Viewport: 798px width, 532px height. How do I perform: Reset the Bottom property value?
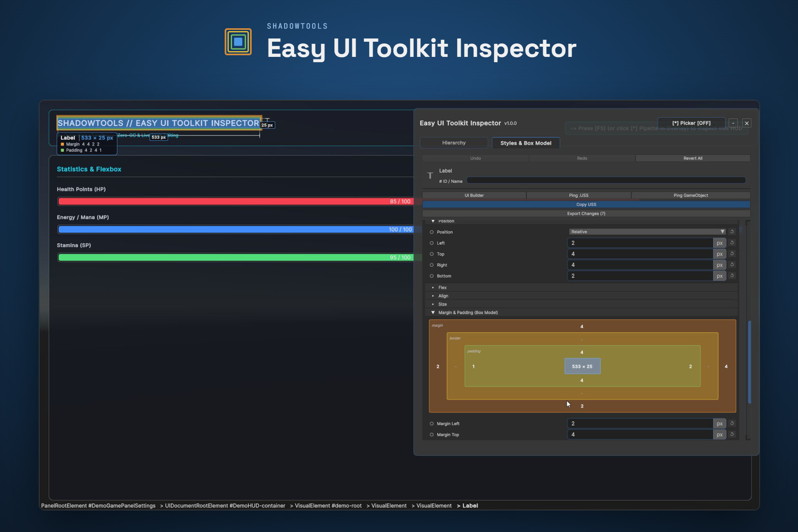coord(732,276)
